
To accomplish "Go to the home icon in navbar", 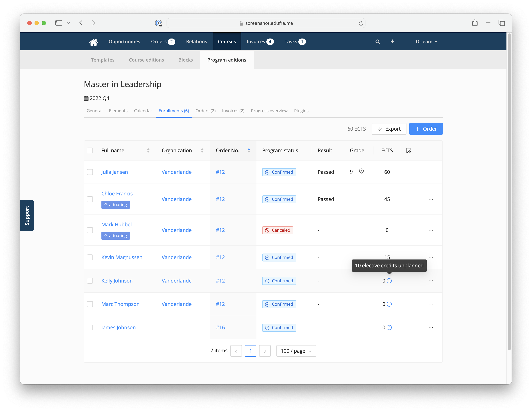I will pyautogui.click(x=93, y=42).
